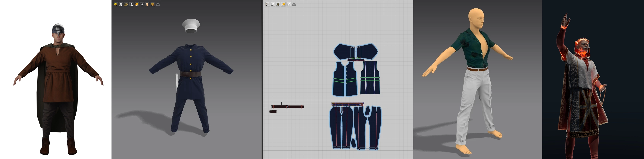Toggle the orange globe grid display
This screenshot has width=644, height=159.
pyautogui.click(x=153, y=4)
